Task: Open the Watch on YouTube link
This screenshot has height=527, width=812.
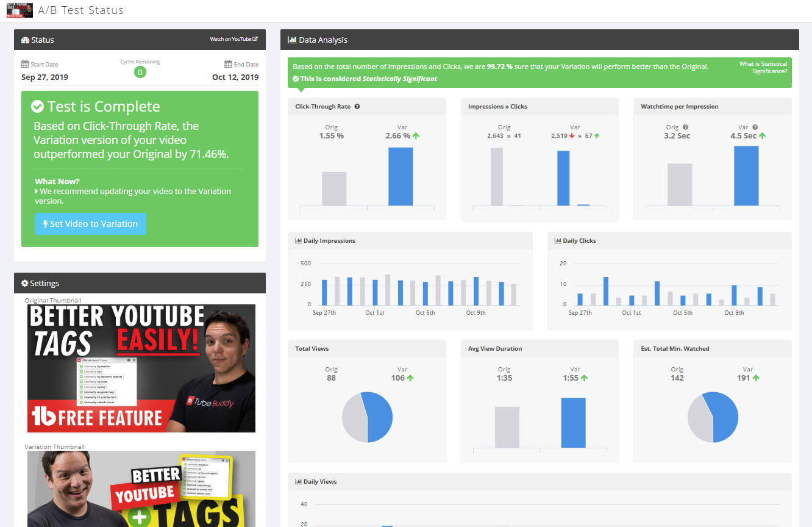Action: tap(233, 39)
